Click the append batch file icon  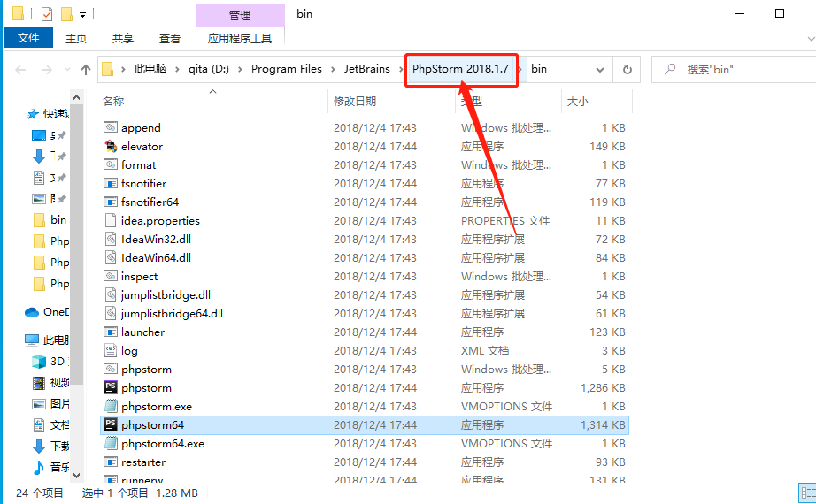[111, 127]
